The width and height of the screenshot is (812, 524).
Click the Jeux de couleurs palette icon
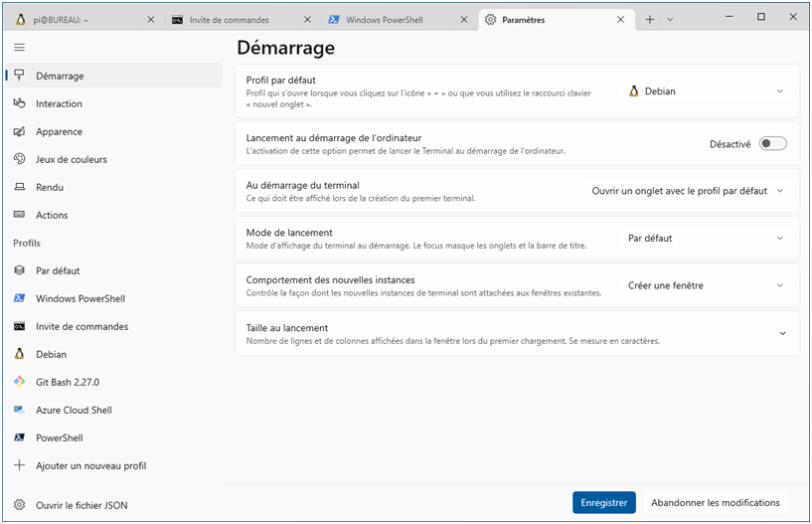point(19,159)
